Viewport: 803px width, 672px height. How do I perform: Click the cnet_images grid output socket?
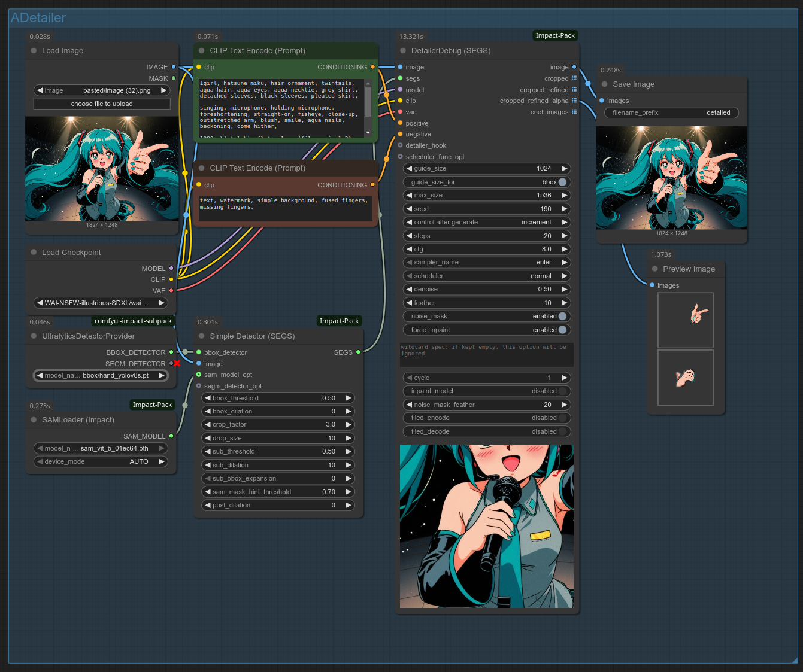(x=574, y=112)
